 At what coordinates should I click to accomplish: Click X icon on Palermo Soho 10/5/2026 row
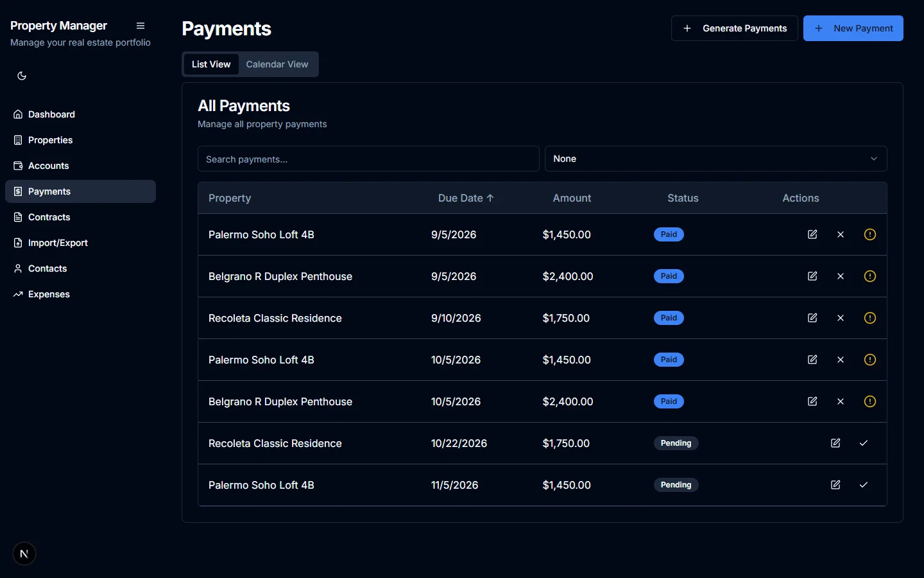[841, 360]
